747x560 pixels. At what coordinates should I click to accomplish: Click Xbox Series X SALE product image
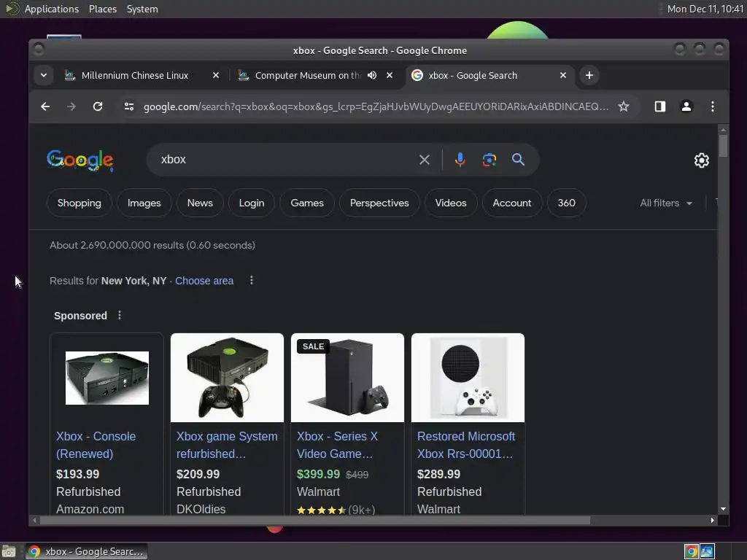coord(347,378)
